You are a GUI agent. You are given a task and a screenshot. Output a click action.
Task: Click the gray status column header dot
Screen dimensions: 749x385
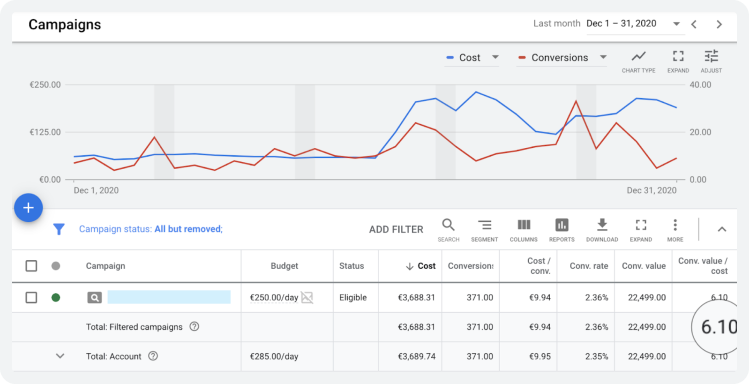pos(56,266)
